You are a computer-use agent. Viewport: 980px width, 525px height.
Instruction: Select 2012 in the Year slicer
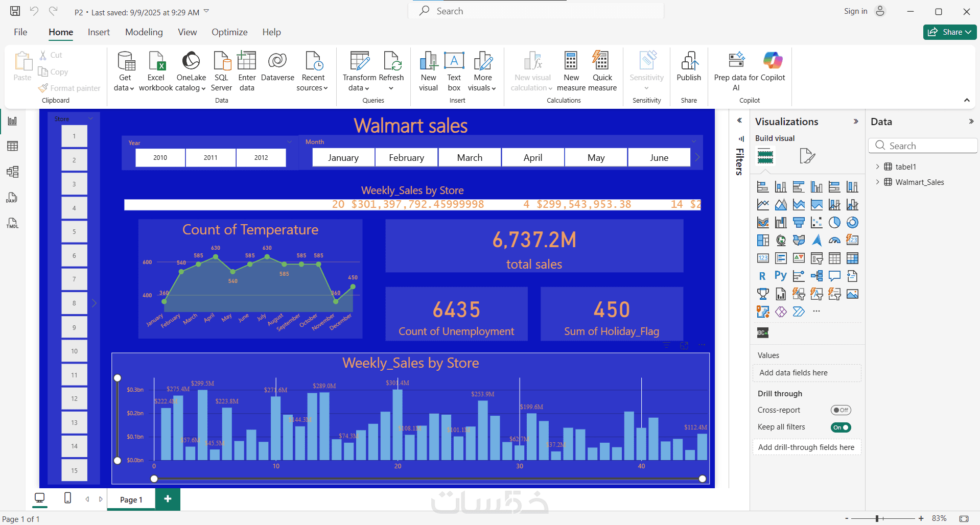click(261, 158)
